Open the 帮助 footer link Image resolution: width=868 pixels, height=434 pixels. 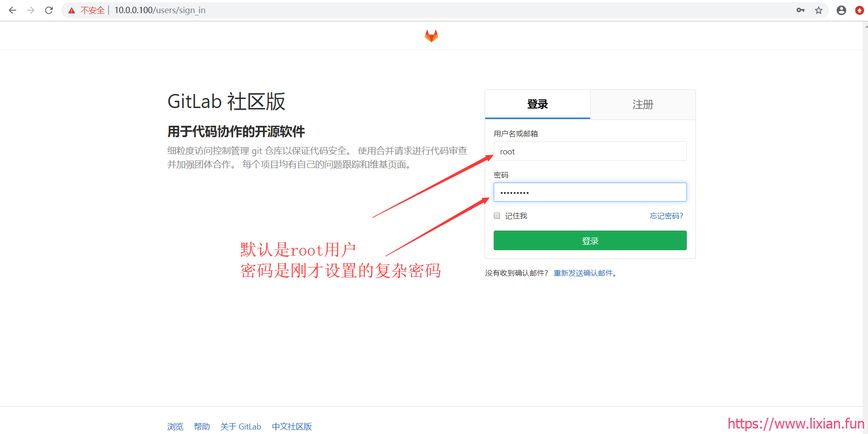(x=202, y=426)
